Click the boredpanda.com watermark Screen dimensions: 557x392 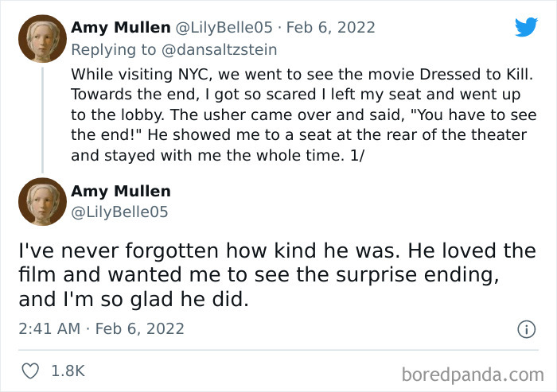(x=472, y=372)
